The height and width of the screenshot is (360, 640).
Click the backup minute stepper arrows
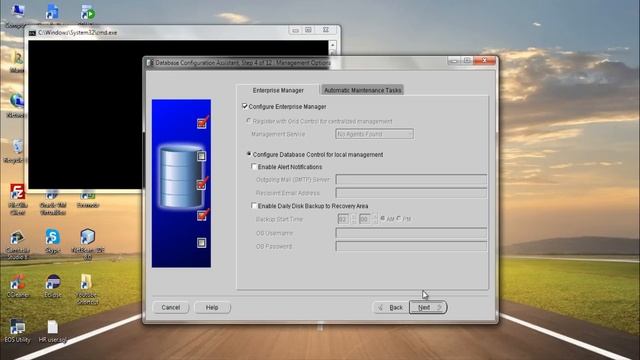point(375,219)
